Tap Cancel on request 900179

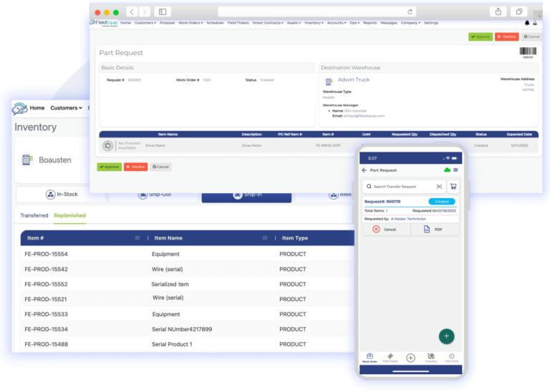click(x=387, y=230)
